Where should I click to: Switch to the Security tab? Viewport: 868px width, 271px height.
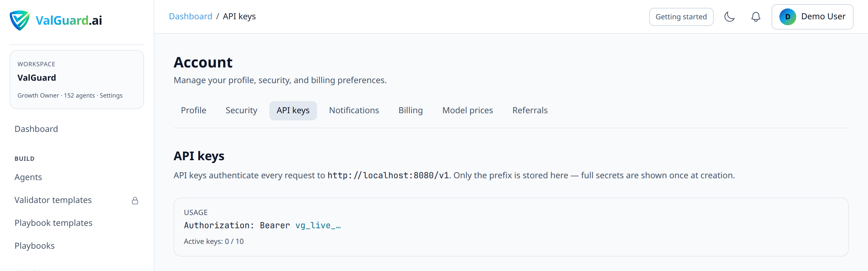[241, 111]
